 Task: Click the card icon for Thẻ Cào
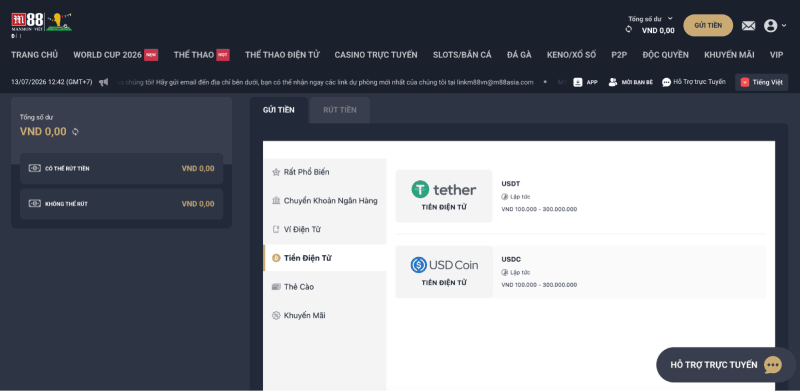point(276,287)
